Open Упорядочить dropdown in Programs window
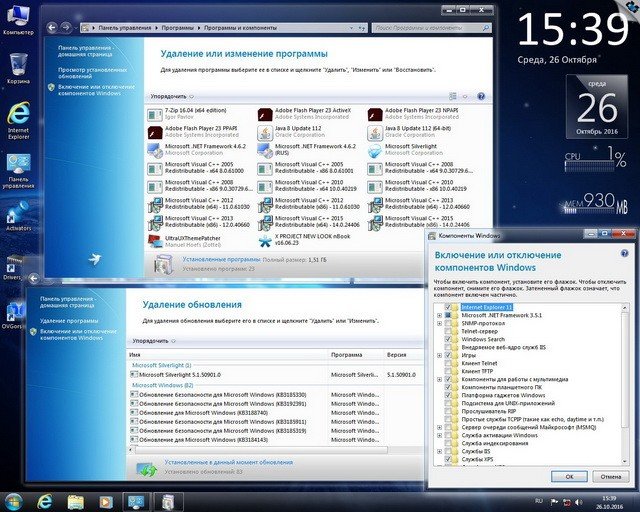Screen dimensions: 640x512 click(x=172, y=96)
